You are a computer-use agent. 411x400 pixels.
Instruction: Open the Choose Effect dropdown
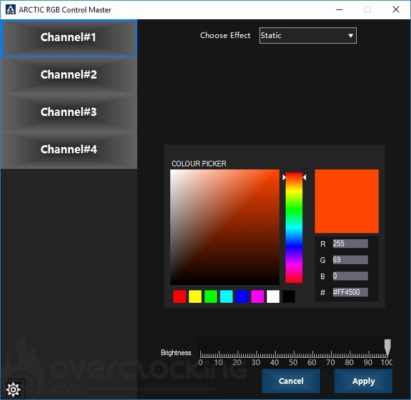pos(308,35)
